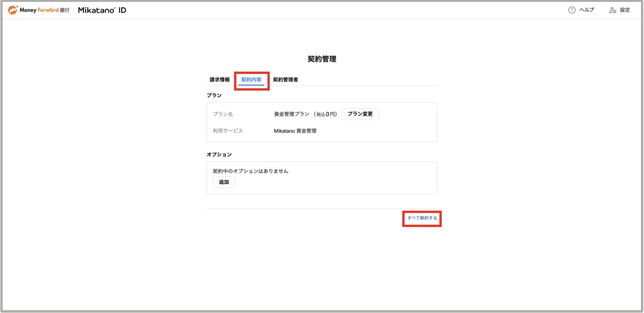Open 設定 in the header
This screenshot has height=313, width=644.
point(625,10)
